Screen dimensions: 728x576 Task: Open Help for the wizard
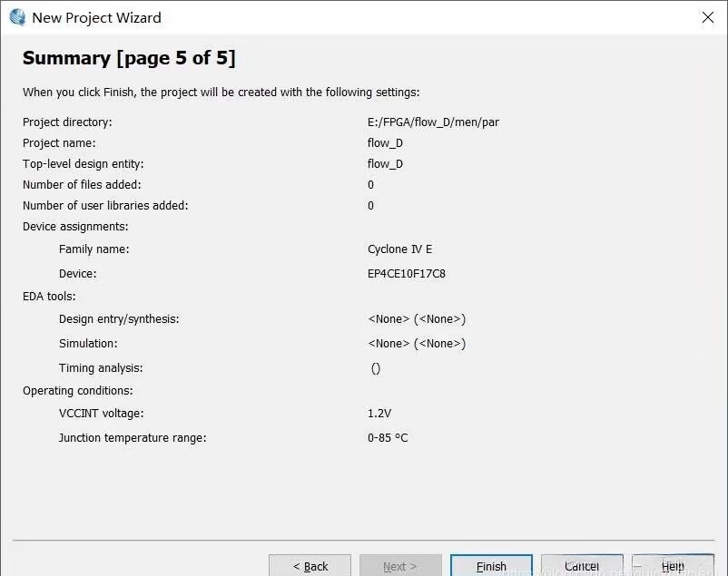tap(673, 565)
